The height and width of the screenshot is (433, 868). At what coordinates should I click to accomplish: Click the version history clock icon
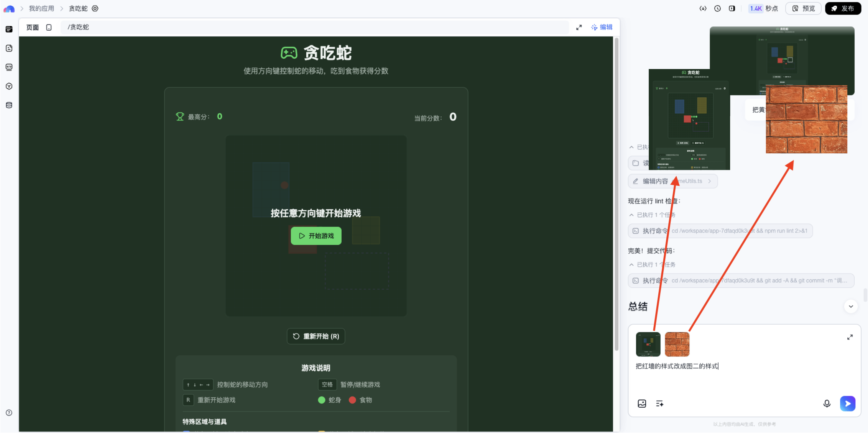coord(717,8)
